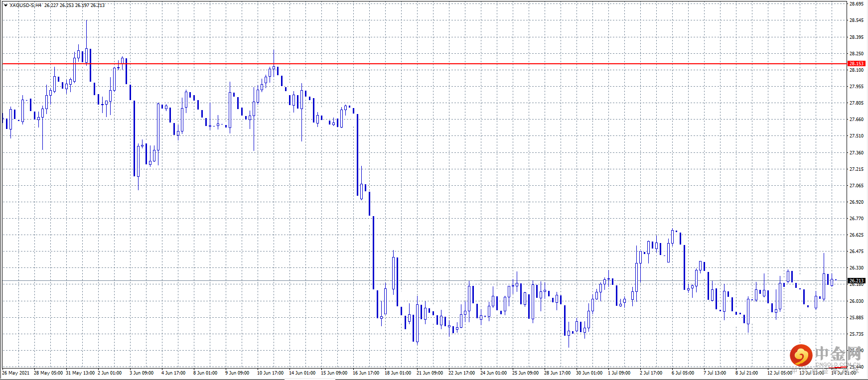Click the "27.955" price axis label
This screenshot has width=868, height=380.
coord(857,87)
